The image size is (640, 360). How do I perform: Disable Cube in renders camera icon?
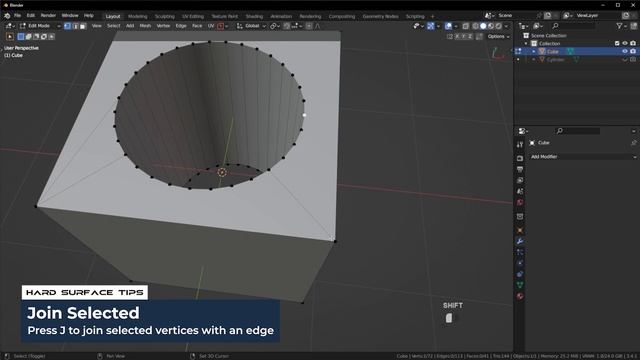633,51
